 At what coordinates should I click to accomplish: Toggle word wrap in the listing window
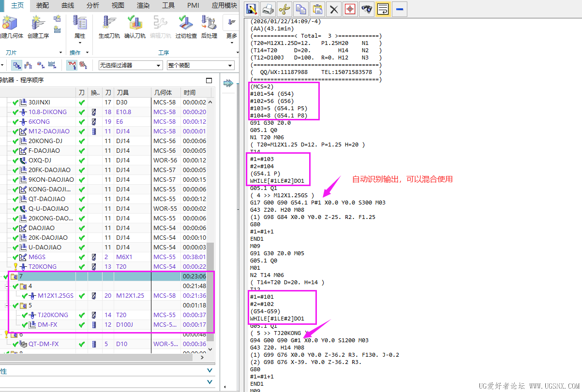(383, 9)
